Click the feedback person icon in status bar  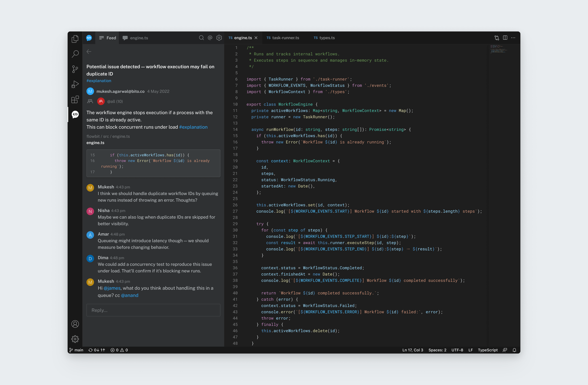pos(505,350)
